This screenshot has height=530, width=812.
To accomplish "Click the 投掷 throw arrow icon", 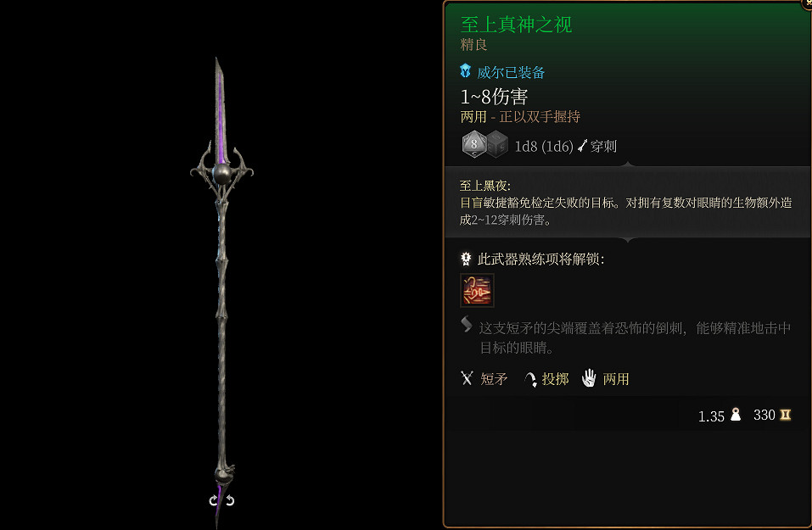I will click(x=530, y=379).
